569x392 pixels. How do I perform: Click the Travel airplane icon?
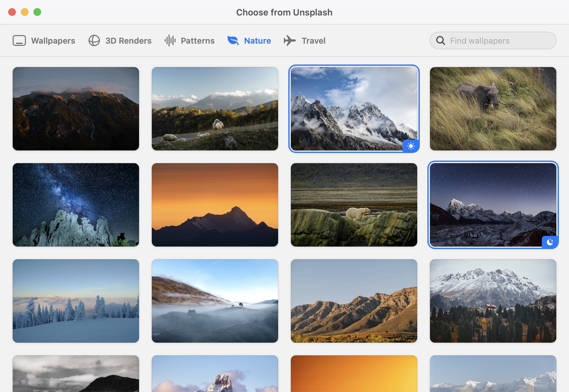point(290,40)
